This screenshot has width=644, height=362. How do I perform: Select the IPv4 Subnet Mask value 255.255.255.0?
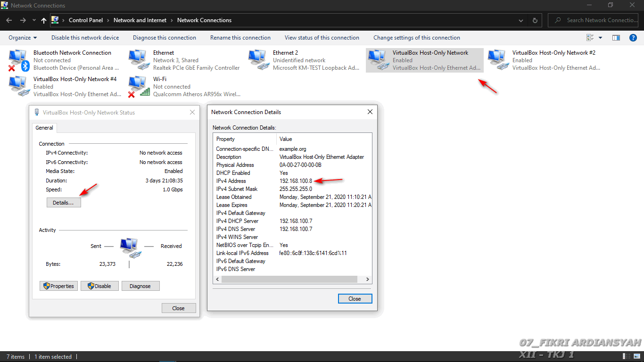pyautogui.click(x=296, y=189)
